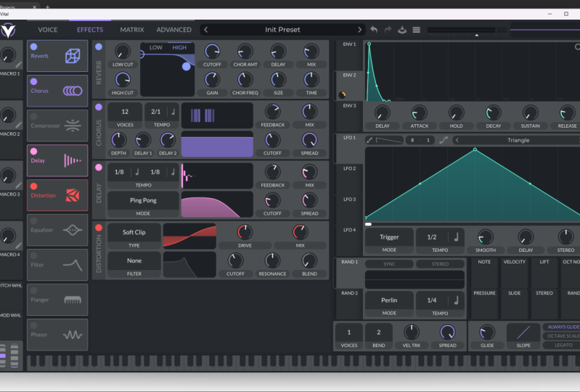Viewport: 580px width, 392px height.
Task: Click the triangle LFO peak point
Action: click(475, 150)
